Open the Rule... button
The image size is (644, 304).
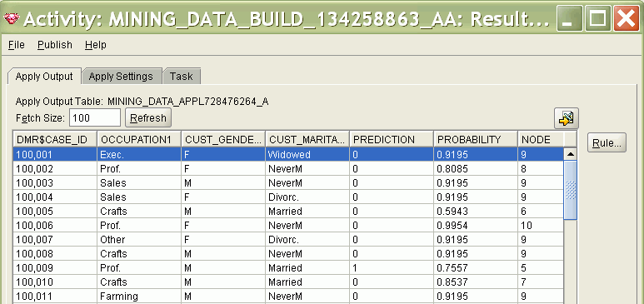coord(607,143)
